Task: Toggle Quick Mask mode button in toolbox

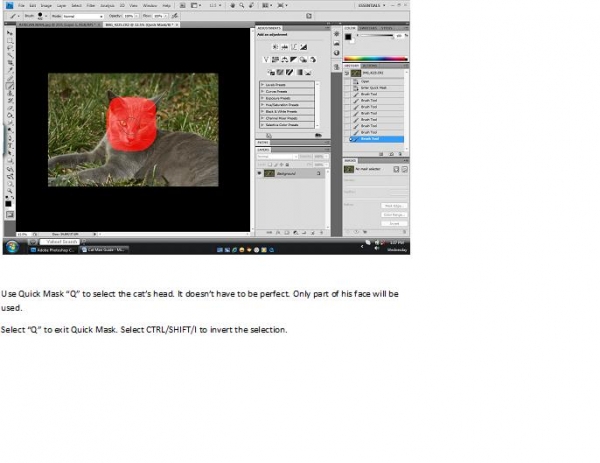Action: point(10,215)
